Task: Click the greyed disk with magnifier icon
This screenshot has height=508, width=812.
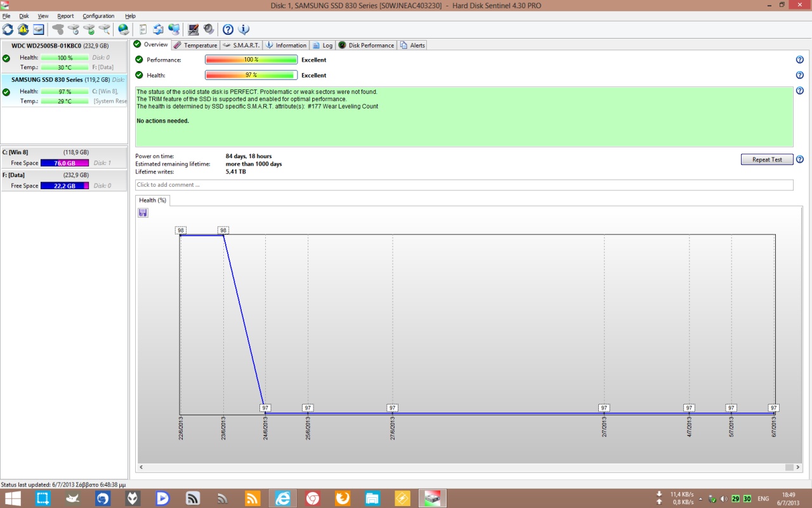Action: point(105,29)
